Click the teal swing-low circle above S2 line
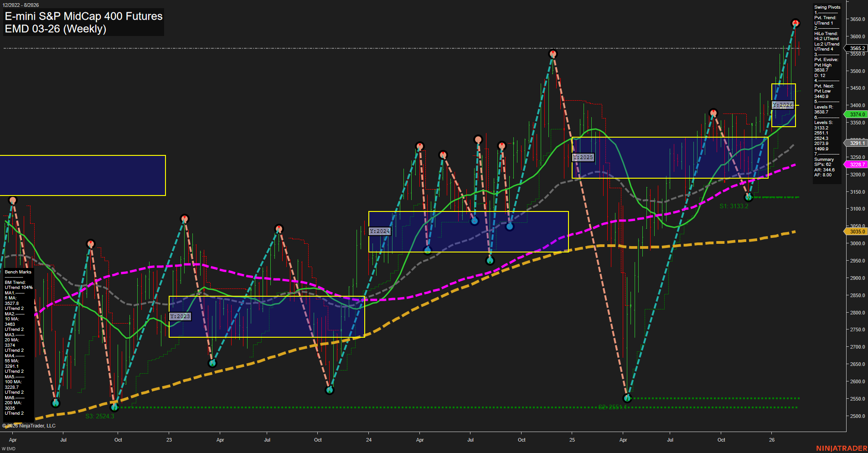The height and width of the screenshot is (453, 868). pos(627,399)
